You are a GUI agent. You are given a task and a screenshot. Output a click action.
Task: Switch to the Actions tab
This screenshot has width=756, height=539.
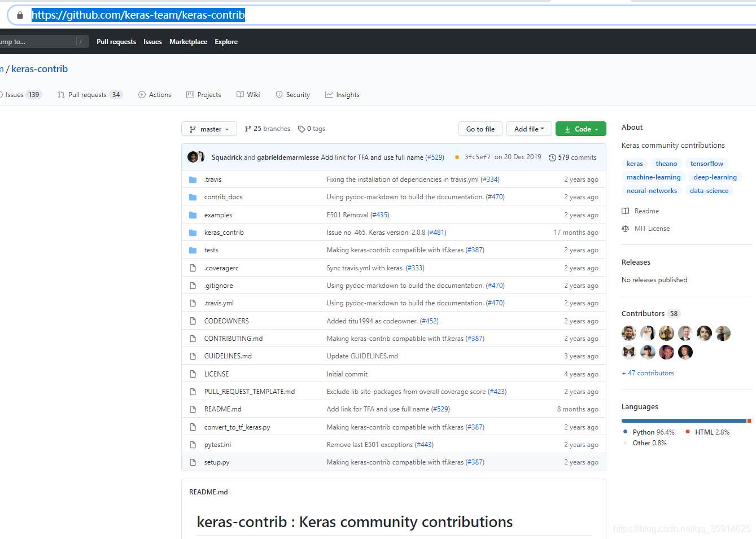155,95
